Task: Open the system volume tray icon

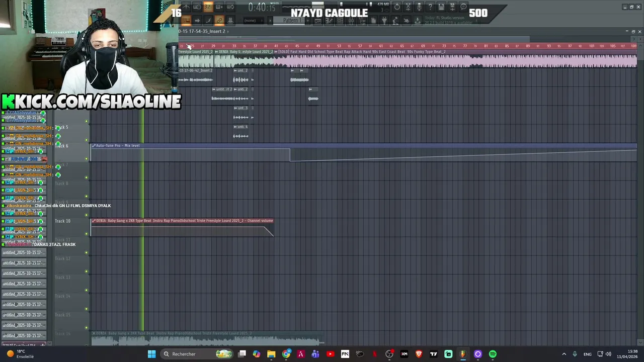Action: click(x=608, y=354)
